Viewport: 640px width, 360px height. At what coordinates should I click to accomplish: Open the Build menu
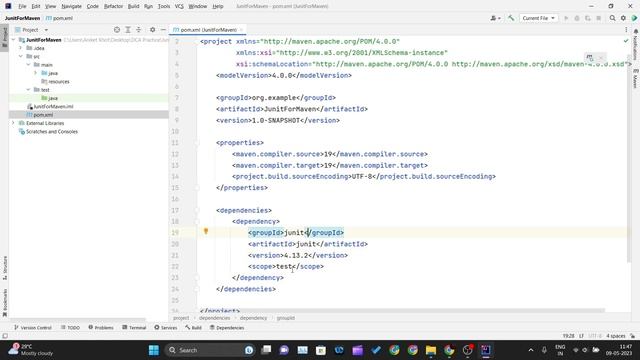[x=133, y=6]
